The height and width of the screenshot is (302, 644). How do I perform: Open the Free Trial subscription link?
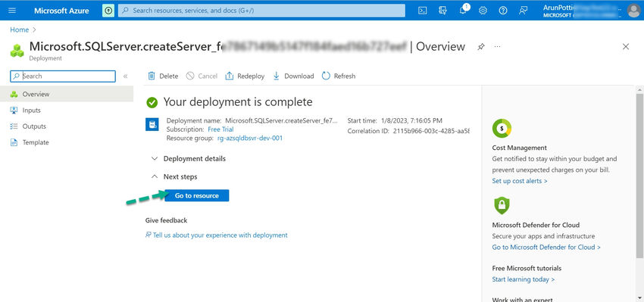pyautogui.click(x=220, y=129)
